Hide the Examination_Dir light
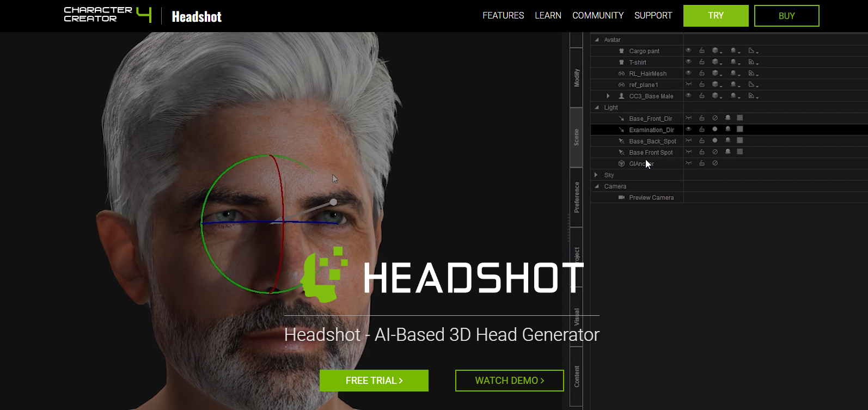This screenshot has height=410, width=868. [689, 130]
